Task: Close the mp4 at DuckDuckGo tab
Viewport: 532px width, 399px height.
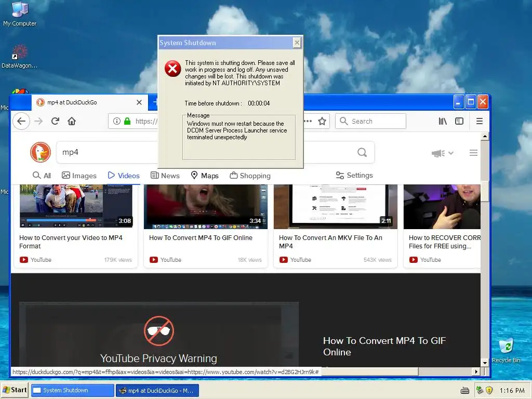Action: (x=139, y=102)
